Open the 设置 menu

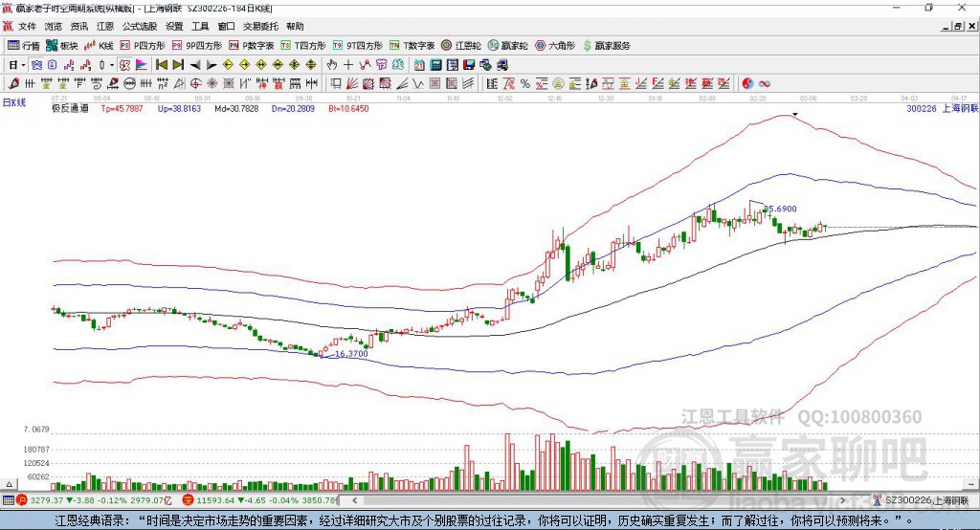[x=174, y=26]
